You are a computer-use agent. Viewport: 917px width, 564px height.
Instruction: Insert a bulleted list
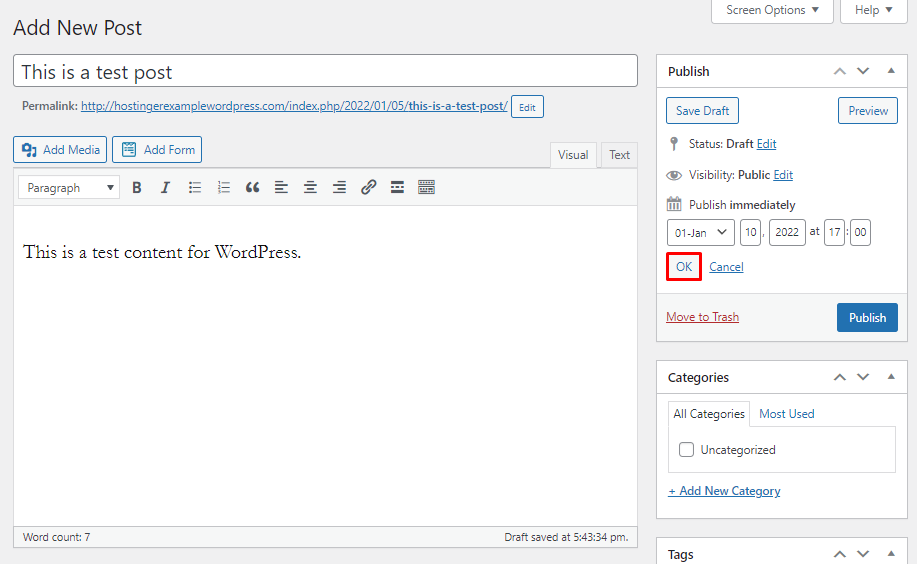pyautogui.click(x=195, y=187)
